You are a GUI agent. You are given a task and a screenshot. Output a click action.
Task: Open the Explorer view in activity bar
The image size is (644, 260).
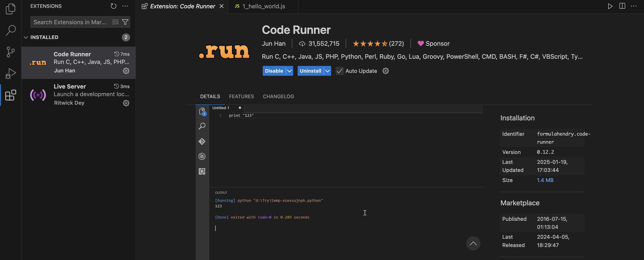tap(11, 9)
